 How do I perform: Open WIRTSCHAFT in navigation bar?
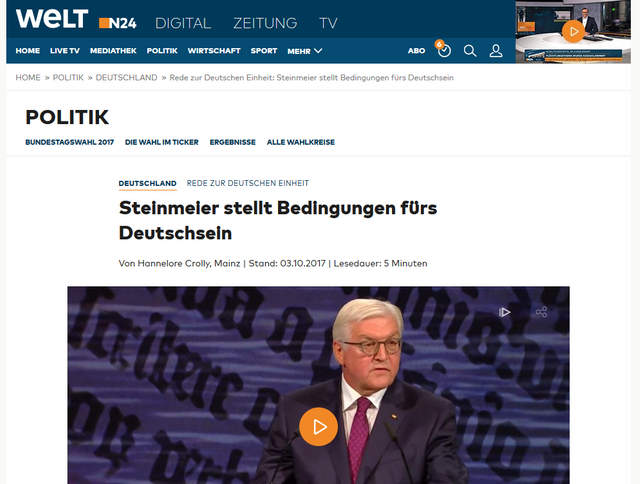[x=214, y=51]
